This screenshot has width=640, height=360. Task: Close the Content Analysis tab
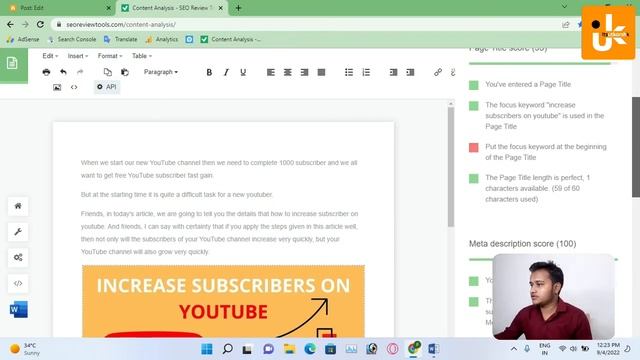(221, 8)
